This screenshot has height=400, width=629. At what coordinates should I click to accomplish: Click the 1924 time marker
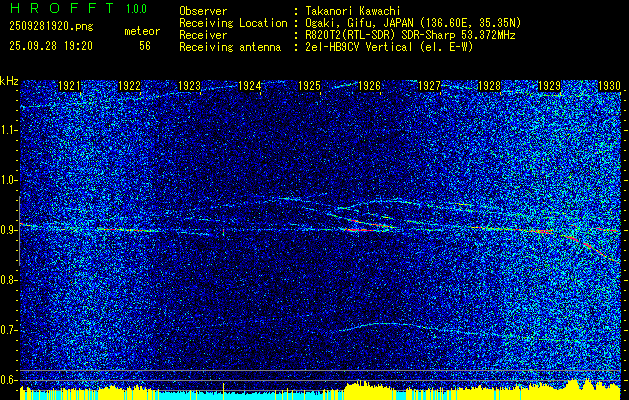point(250,86)
